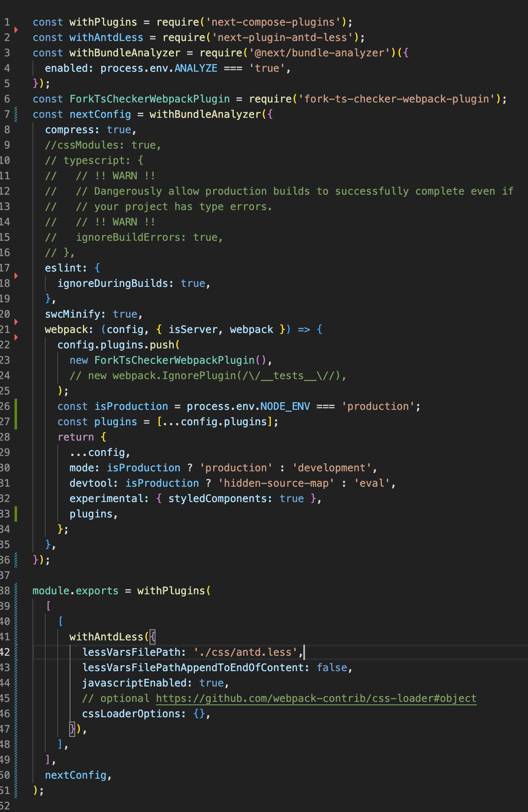528x812 pixels.
Task: Click nextConfig argument near the file end
Action: point(76,775)
